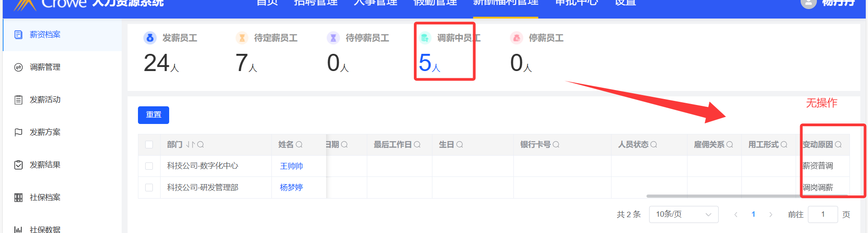868x233 pixels.
Task: Check the 科技公司-研发管理部 row checkbox
Action: click(149, 187)
